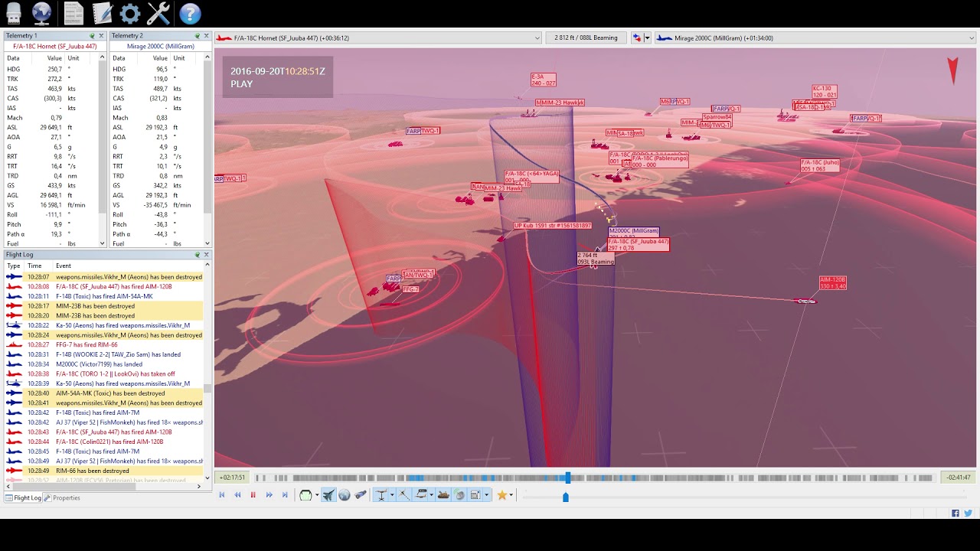Open the file/recording menu (USB drive icon)
This screenshot has height=551, width=980.
pyautogui.click(x=13, y=13)
